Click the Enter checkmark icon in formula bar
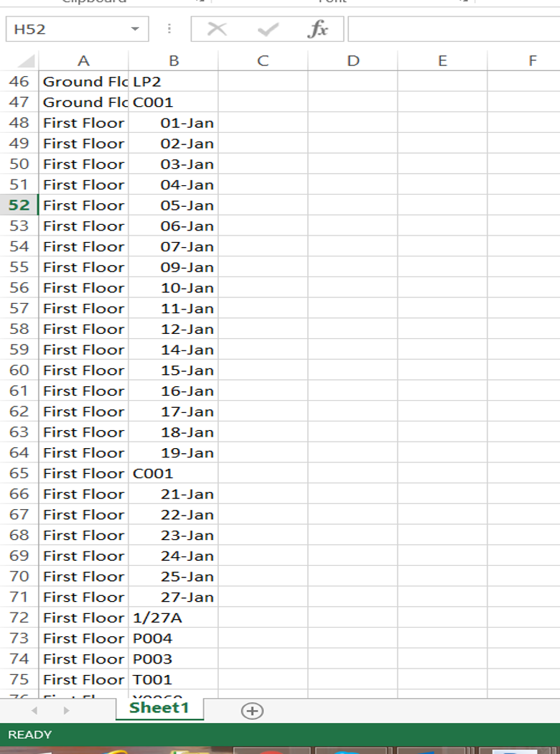Viewport: 560px width, 754px height. [268, 29]
